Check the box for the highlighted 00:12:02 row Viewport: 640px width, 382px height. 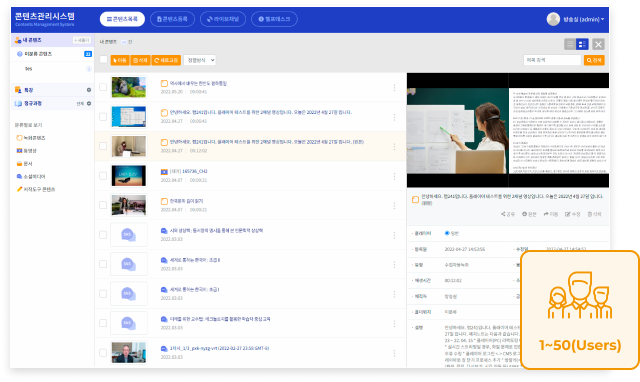103,146
